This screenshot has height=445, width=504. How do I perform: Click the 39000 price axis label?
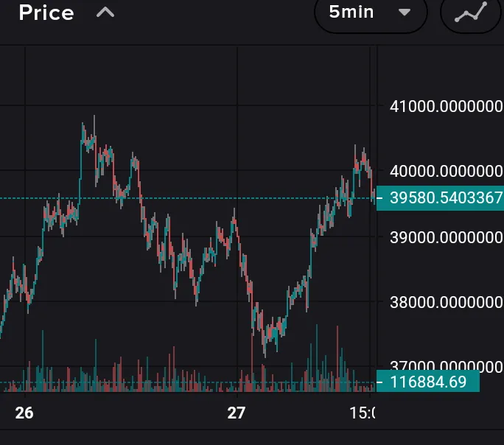(446, 237)
